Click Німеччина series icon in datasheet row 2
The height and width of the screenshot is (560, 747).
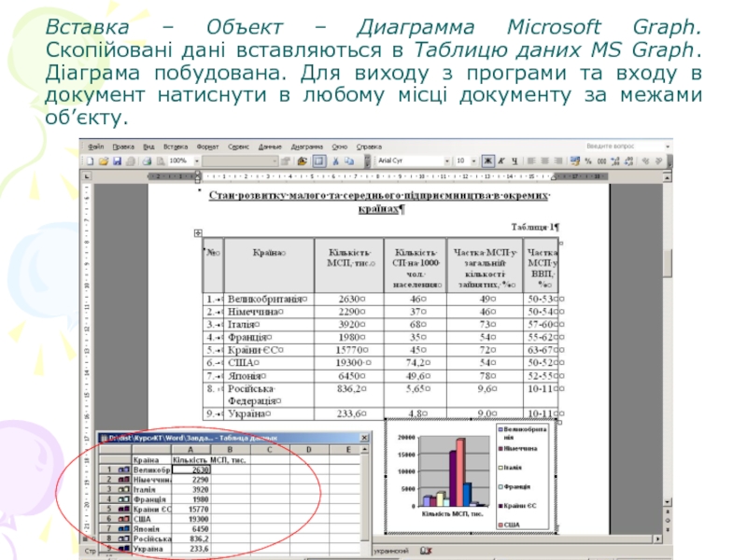[124, 480]
